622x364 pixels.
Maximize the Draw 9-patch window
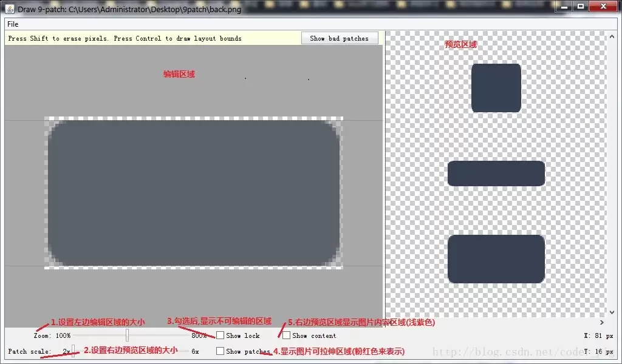point(581,6)
